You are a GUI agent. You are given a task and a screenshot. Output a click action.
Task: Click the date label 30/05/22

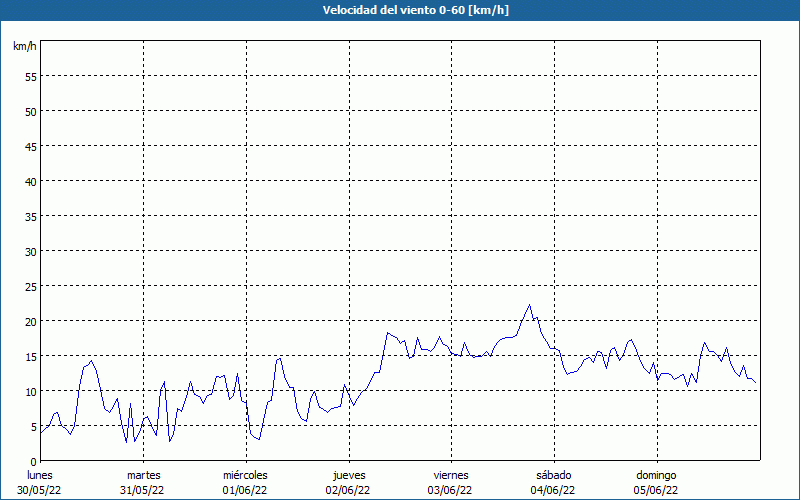(x=39, y=490)
